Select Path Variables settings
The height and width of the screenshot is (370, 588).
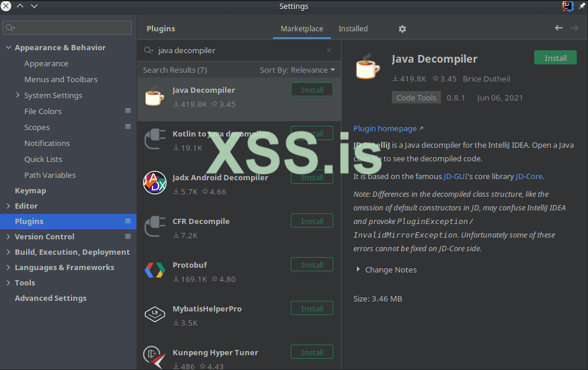tap(50, 175)
